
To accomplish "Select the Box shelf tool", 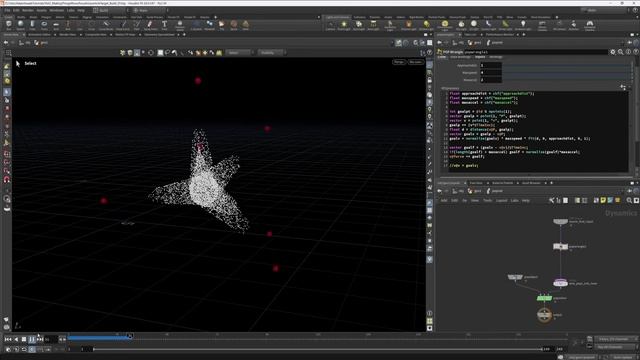I will coord(9,25).
